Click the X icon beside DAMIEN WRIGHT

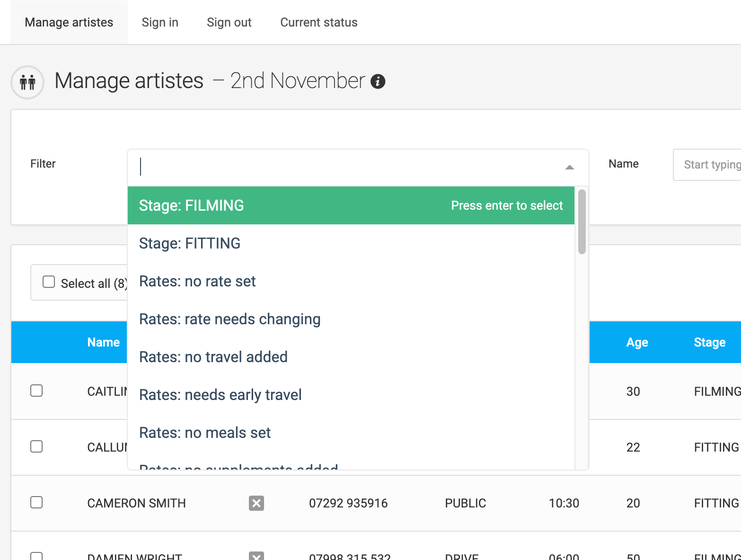pyautogui.click(x=256, y=557)
